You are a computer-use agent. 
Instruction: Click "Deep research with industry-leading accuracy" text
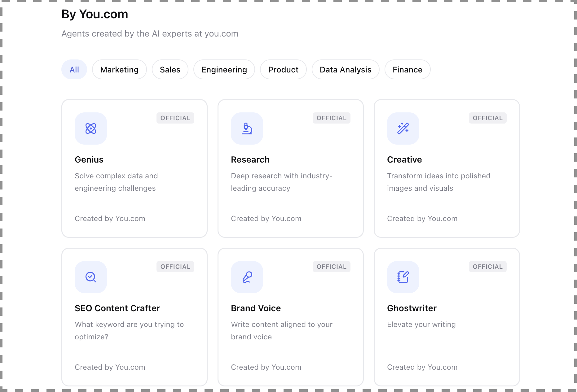282,182
